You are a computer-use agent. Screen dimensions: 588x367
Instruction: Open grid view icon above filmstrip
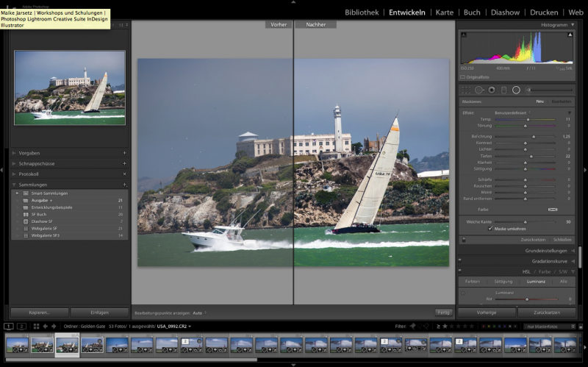[37, 326]
